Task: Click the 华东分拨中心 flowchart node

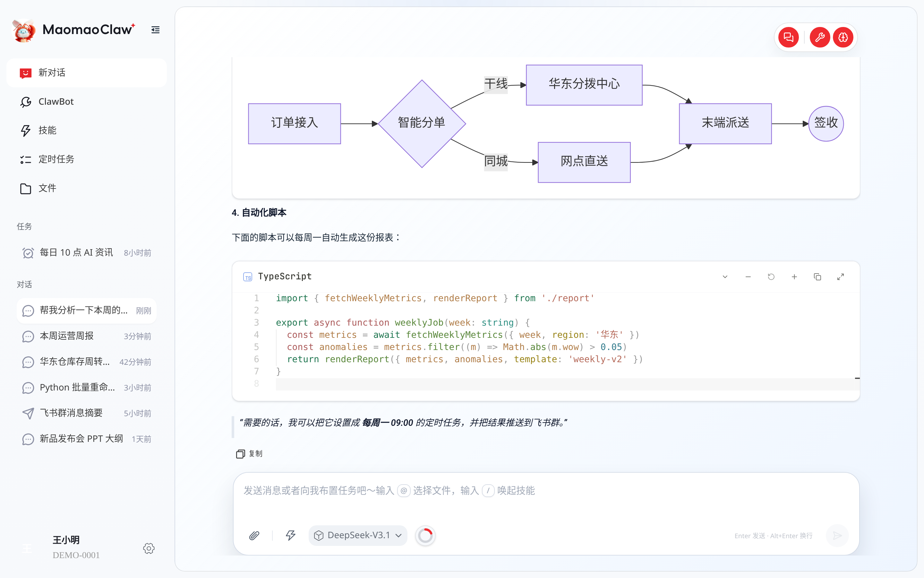Action: pyautogui.click(x=584, y=85)
